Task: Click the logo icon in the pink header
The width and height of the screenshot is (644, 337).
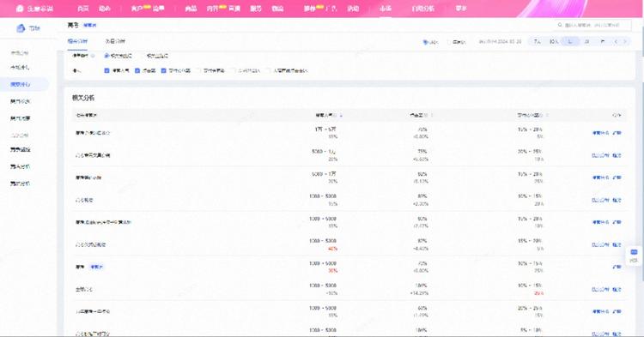Action: 20,9
